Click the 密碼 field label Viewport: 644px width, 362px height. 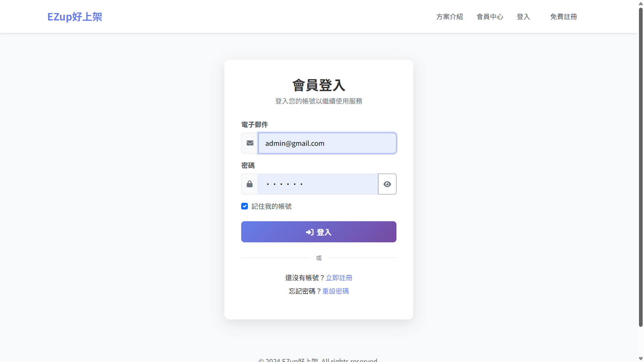[248, 166]
